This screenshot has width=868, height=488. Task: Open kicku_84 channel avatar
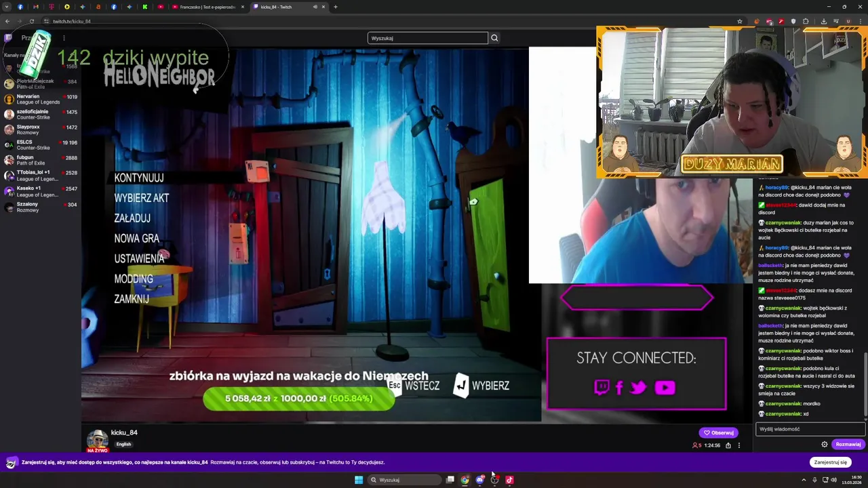tap(97, 440)
